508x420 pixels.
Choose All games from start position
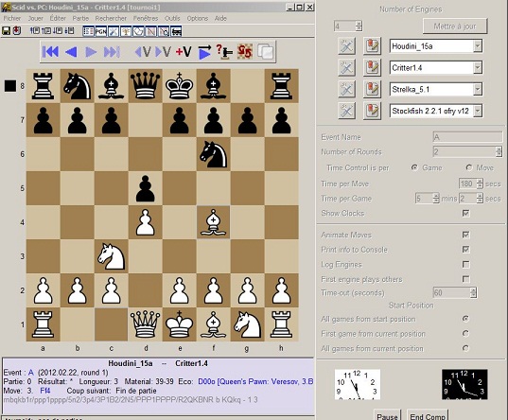(x=465, y=319)
